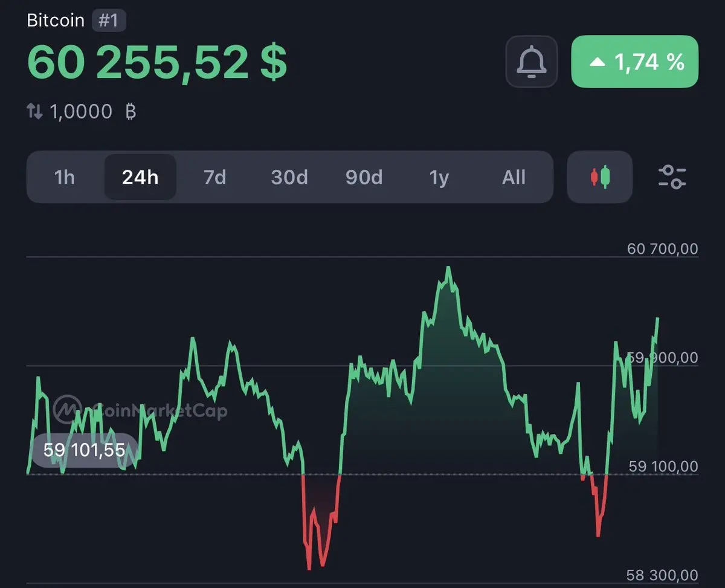Select the 1h timeframe
The height and width of the screenshot is (588, 725).
coord(65,177)
